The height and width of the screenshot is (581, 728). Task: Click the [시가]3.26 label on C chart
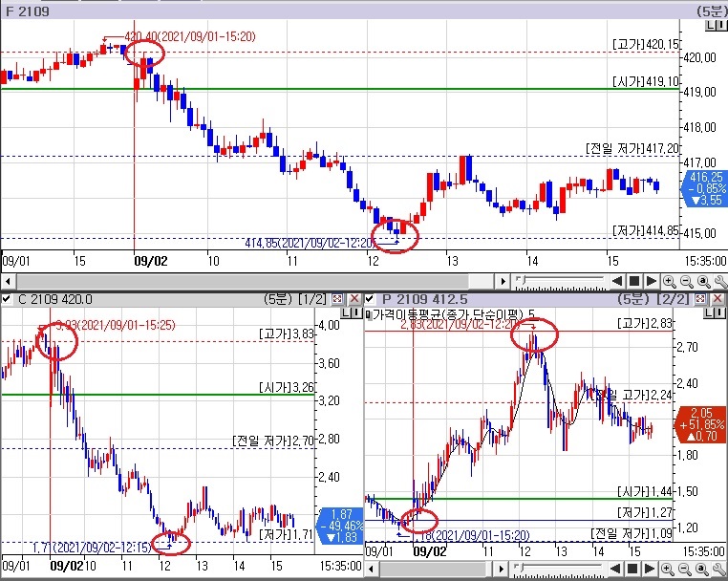pos(287,387)
